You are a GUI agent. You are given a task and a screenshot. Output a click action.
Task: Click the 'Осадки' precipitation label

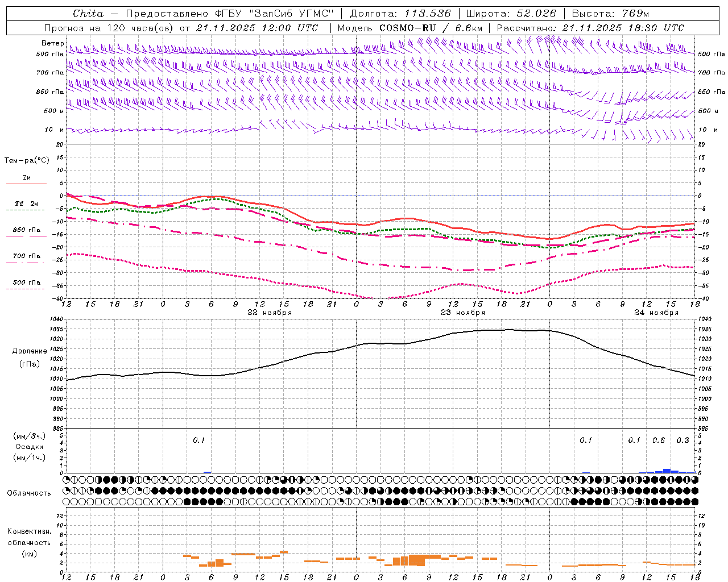[x=29, y=447]
